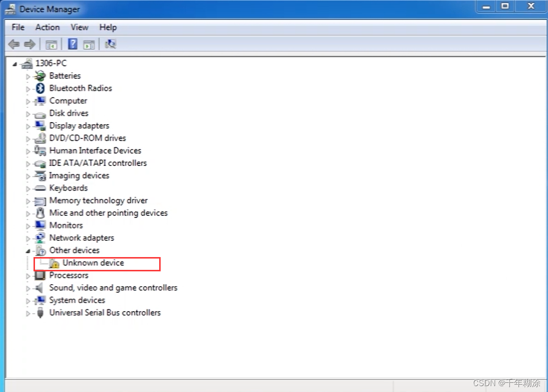Click the Imaging devices icon
The width and height of the screenshot is (548, 392).
pos(40,175)
